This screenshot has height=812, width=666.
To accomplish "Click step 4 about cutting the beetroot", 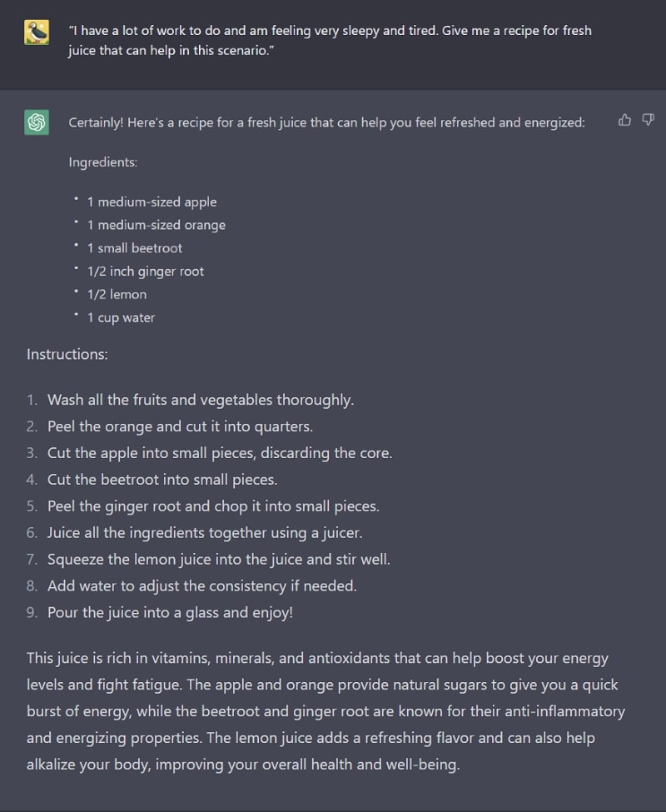I will point(162,480).
